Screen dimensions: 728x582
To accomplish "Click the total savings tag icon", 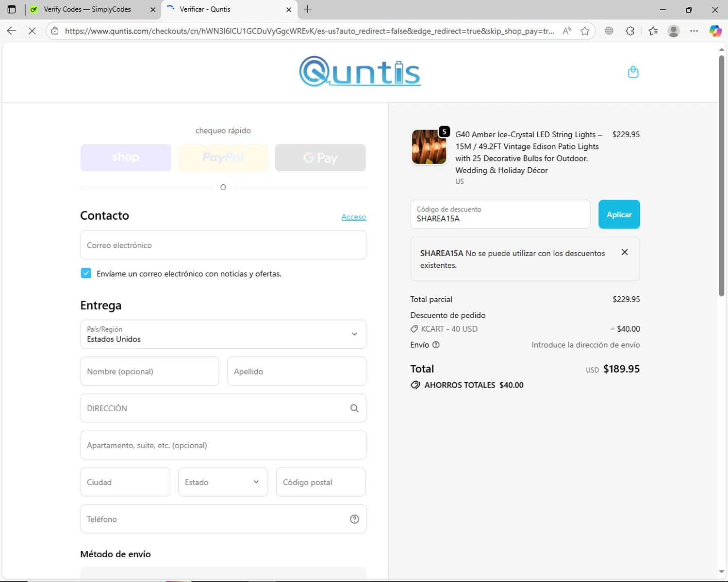I will pyautogui.click(x=415, y=385).
